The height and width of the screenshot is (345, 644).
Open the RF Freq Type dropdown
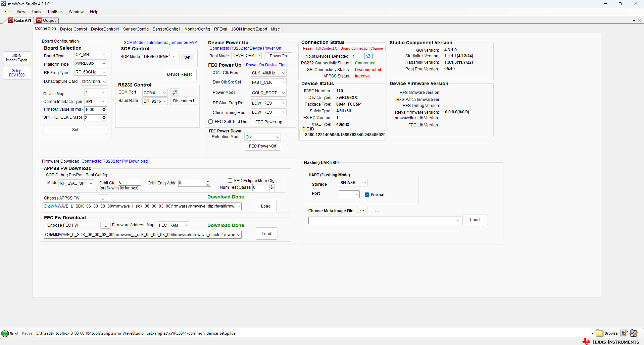click(x=90, y=72)
